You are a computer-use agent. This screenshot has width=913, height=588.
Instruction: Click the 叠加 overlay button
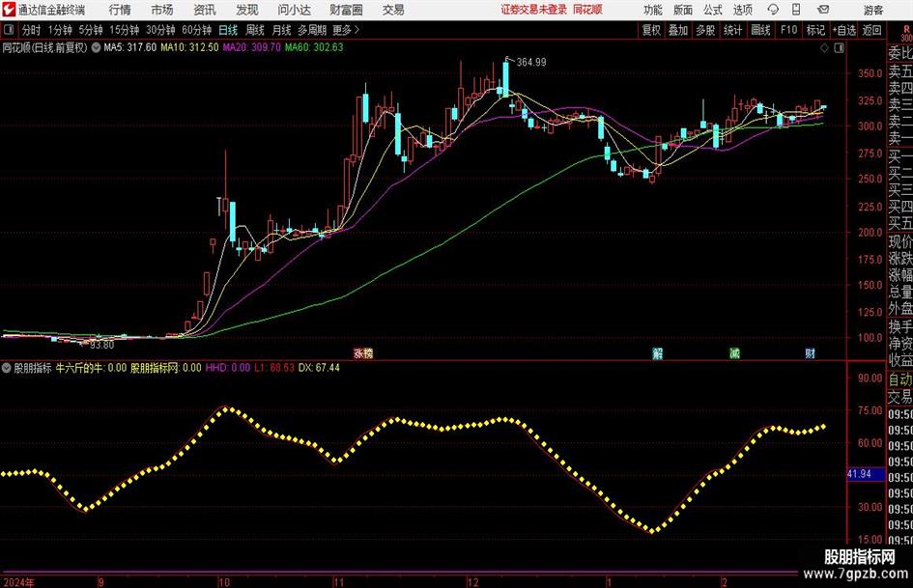click(x=678, y=30)
